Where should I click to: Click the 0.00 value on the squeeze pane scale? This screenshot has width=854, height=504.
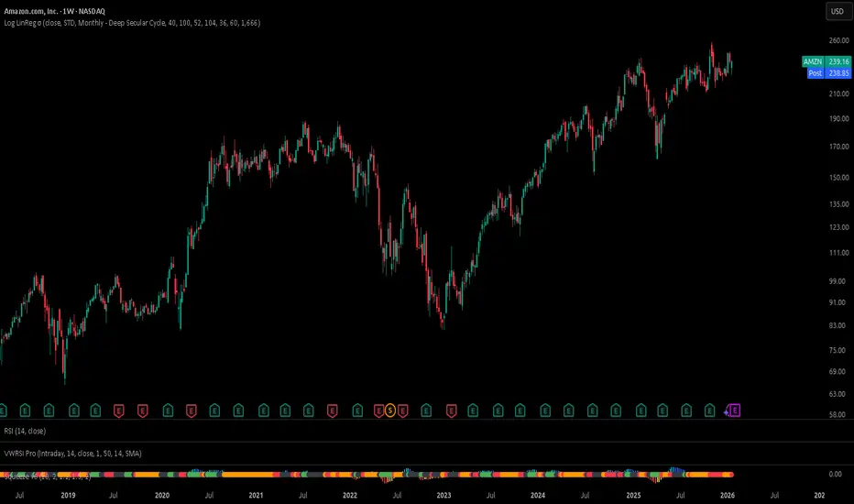tap(835, 474)
